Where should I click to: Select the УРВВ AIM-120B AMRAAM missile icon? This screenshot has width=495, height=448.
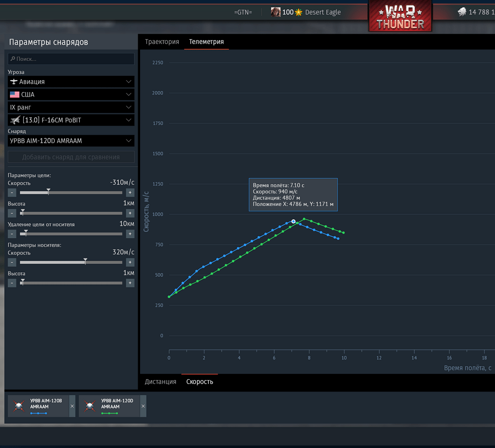tap(19, 406)
